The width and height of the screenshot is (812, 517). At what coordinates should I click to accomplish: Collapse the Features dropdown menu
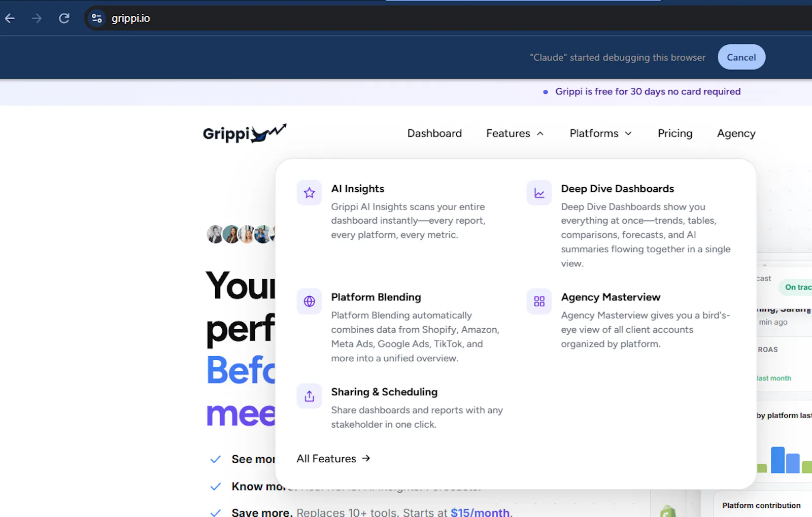pyautogui.click(x=515, y=133)
